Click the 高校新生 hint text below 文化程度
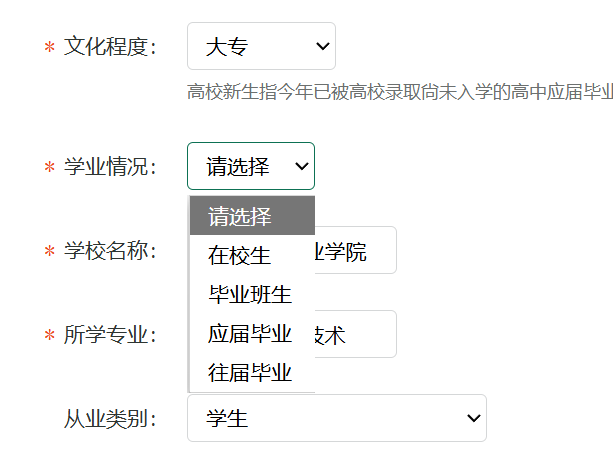This screenshot has height=465, width=613. point(400,93)
